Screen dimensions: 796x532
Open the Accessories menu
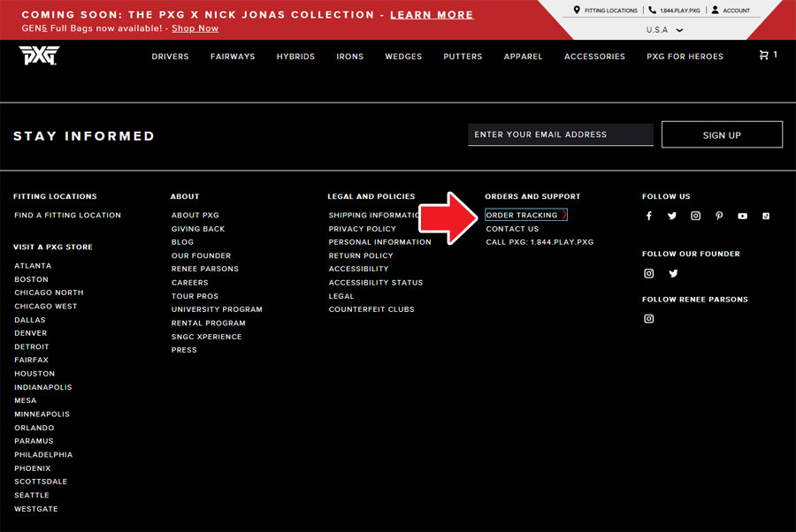pyautogui.click(x=594, y=57)
